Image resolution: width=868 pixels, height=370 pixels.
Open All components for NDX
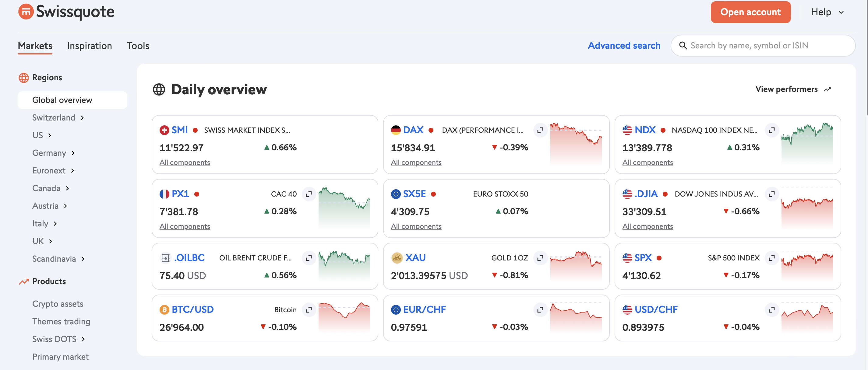pyautogui.click(x=647, y=162)
